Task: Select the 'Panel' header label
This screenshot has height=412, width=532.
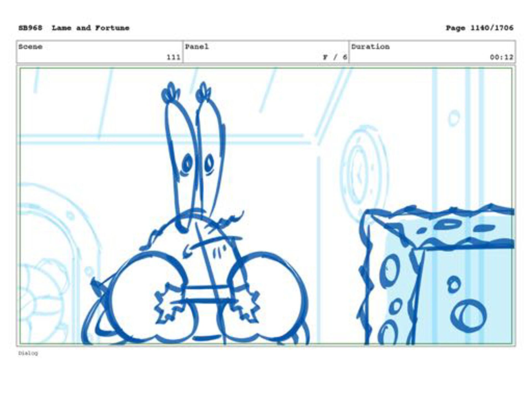Action: coord(197,47)
